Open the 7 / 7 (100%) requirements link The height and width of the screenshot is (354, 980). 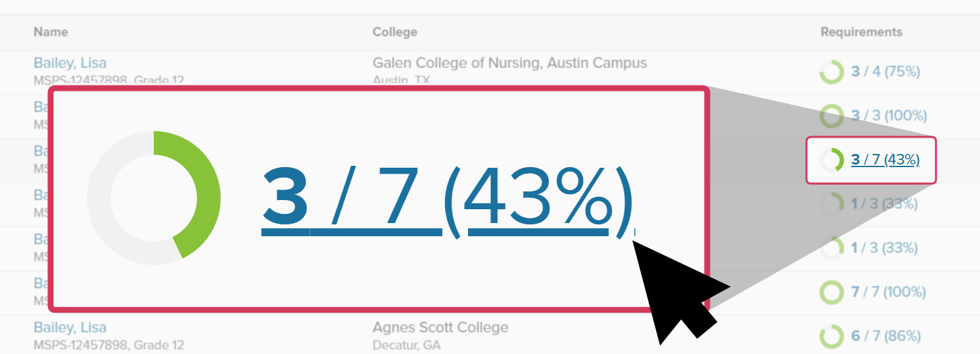pyautogui.click(x=888, y=292)
